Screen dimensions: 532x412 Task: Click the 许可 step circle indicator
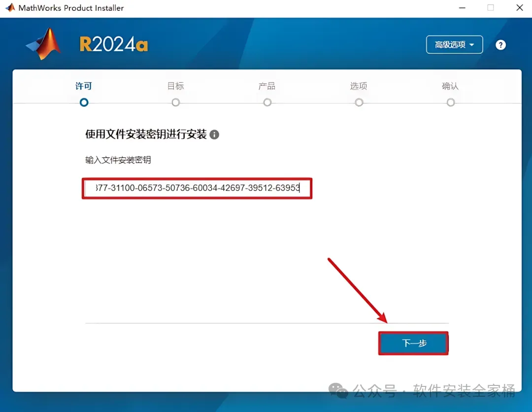[84, 102]
